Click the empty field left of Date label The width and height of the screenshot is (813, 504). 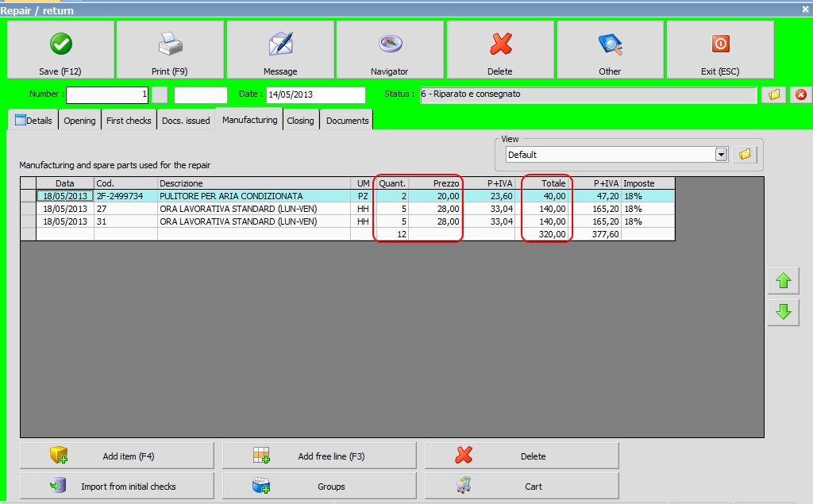pos(201,95)
